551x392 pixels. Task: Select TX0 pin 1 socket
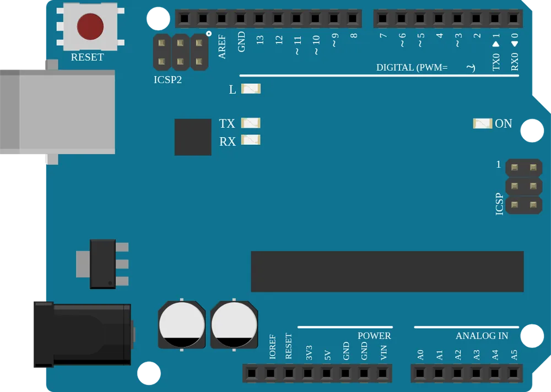(x=495, y=18)
